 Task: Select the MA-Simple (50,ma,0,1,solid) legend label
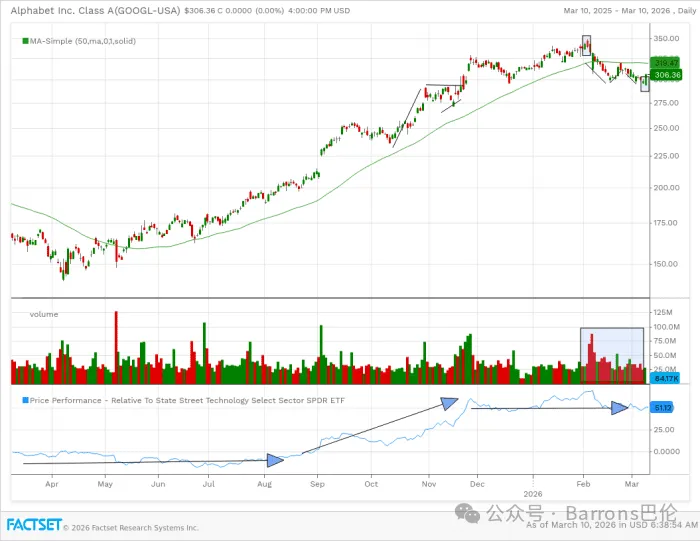[x=83, y=41]
